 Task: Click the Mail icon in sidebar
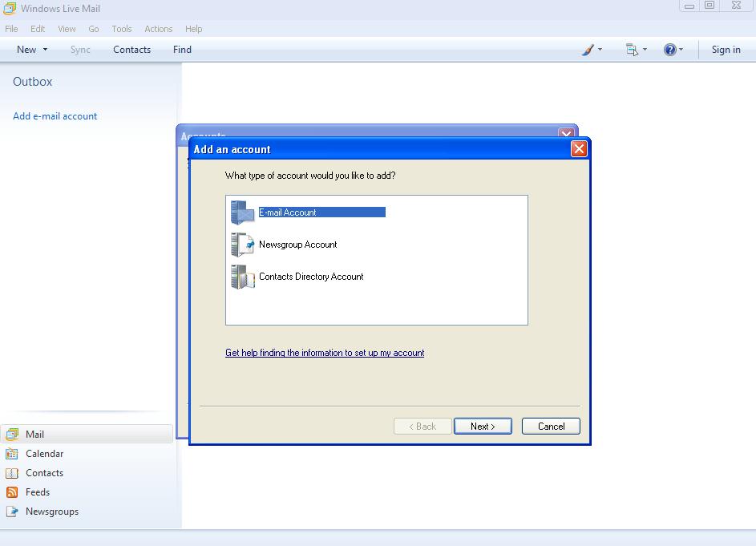coord(12,434)
